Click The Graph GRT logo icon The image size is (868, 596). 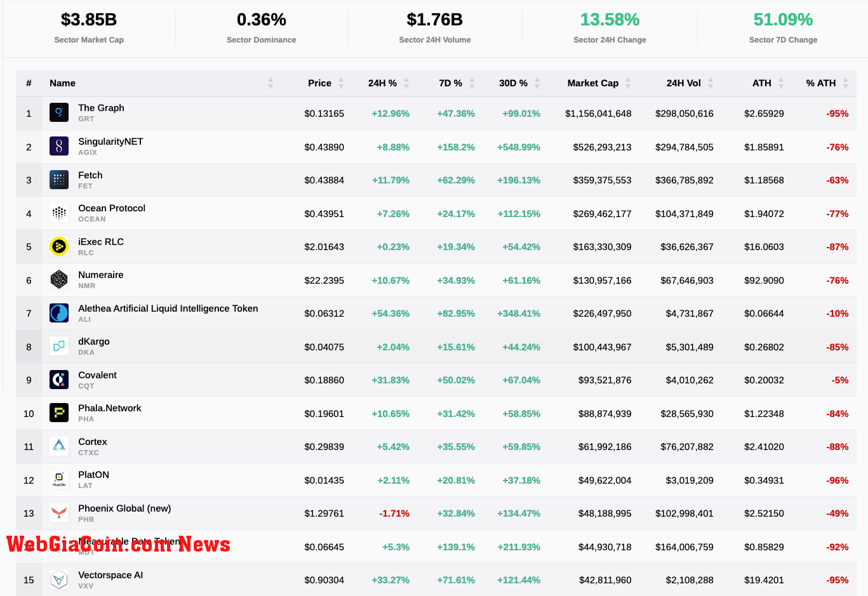[x=59, y=113]
